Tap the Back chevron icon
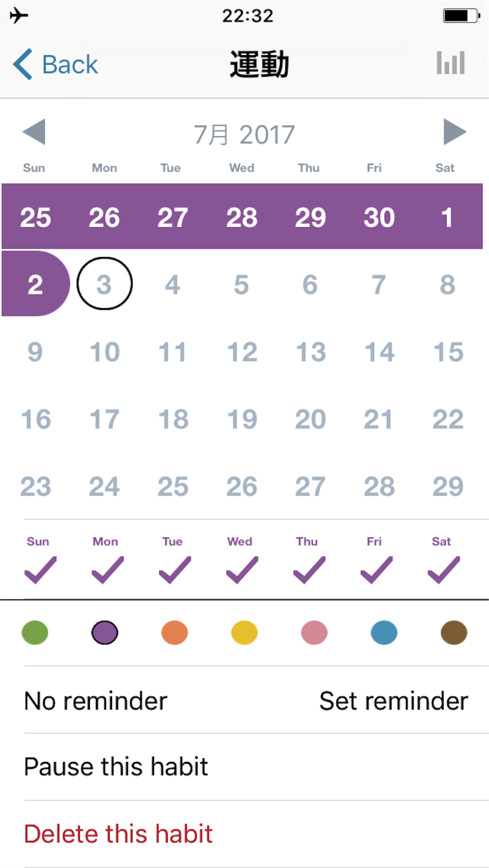Screen dimensions: 489x868 tap(23, 64)
